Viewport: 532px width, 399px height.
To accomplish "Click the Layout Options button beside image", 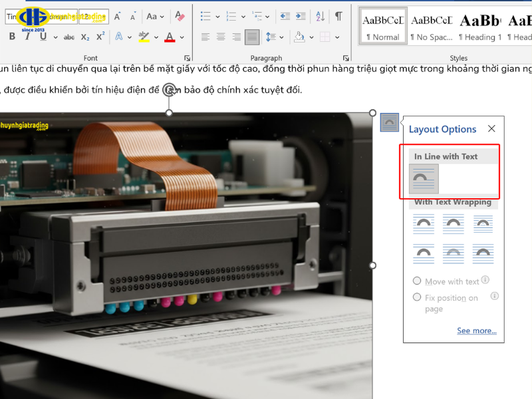I will coord(390,122).
